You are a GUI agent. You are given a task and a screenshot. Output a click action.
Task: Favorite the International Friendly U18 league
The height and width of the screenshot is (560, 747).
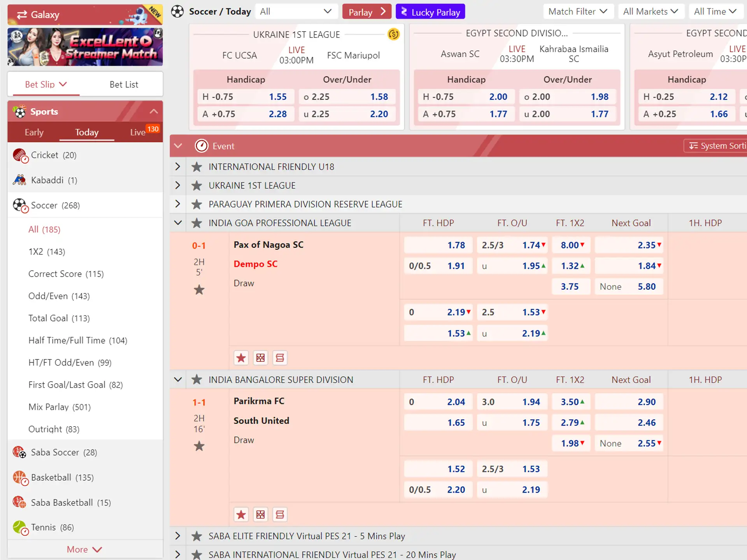197,167
